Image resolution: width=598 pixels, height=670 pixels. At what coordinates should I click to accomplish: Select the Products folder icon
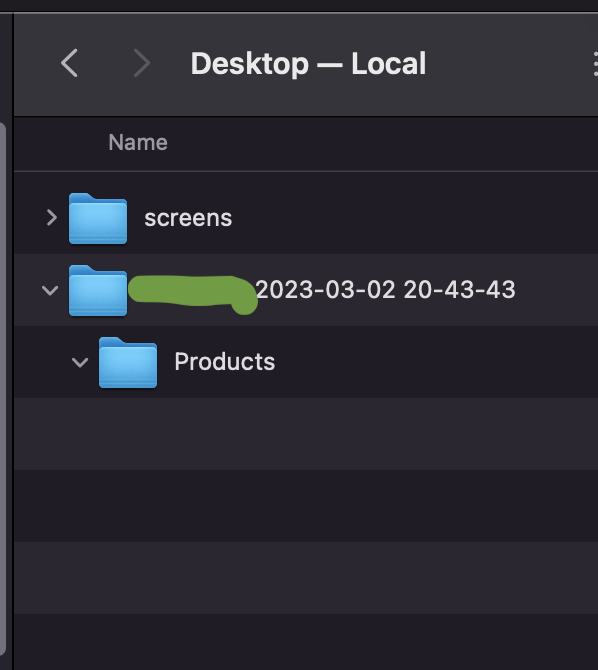pos(128,363)
